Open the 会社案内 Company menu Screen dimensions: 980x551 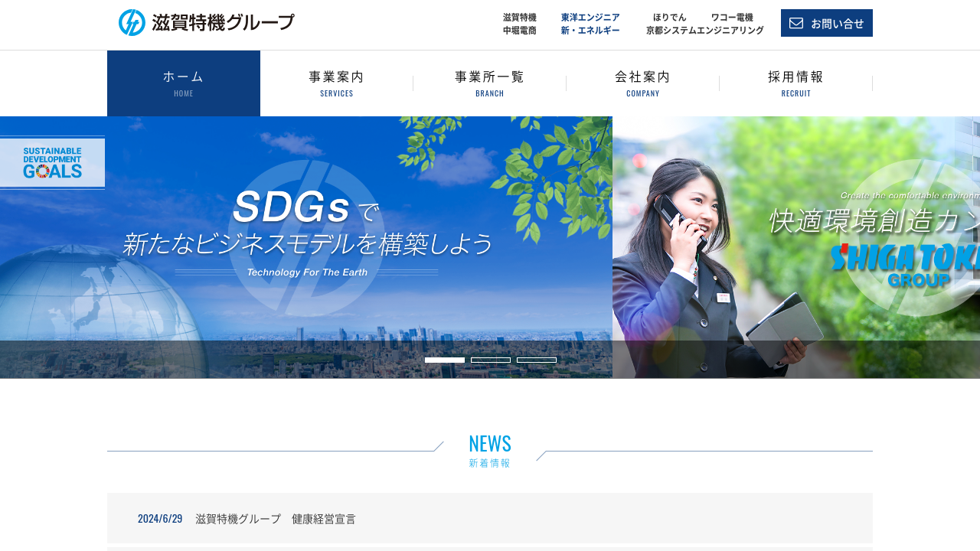point(643,83)
